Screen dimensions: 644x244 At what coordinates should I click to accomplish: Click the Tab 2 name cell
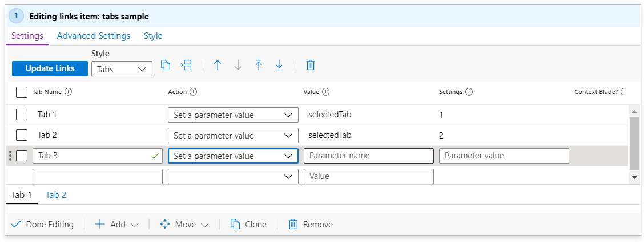tap(47, 135)
